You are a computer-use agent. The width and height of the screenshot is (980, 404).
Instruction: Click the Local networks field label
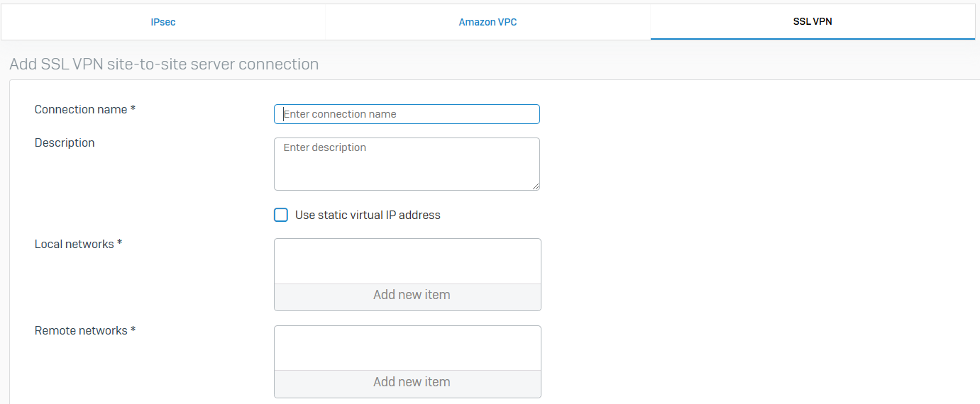[x=74, y=244]
